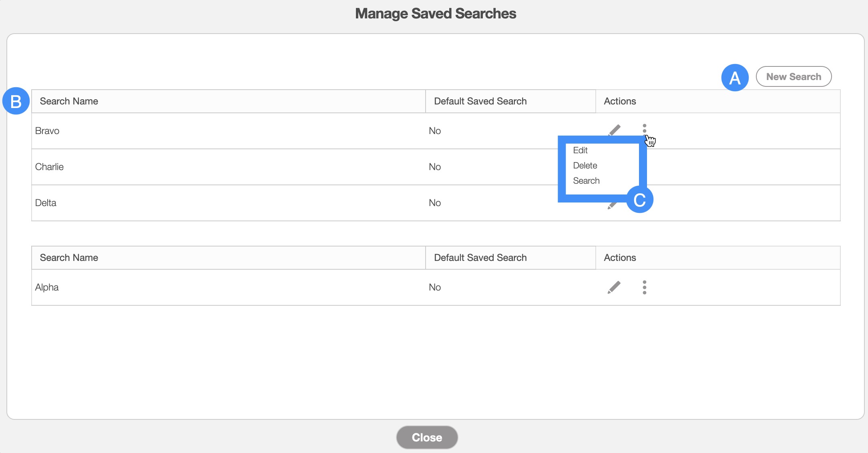Click the pencil edit icon for Alpha

click(x=614, y=287)
